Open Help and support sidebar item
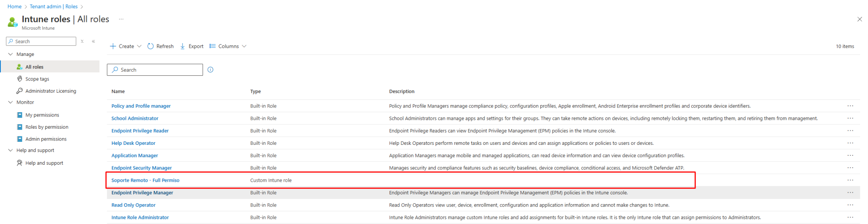The width and height of the screenshot is (868, 224). point(44,163)
